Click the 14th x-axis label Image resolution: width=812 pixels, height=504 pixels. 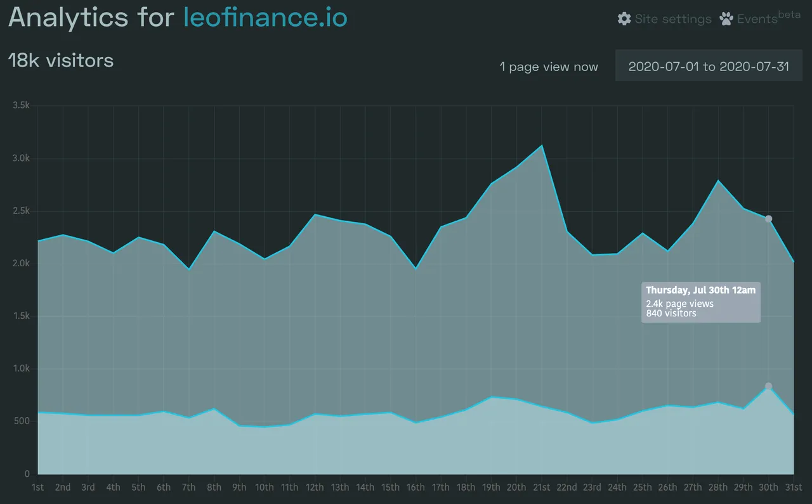tap(365, 487)
